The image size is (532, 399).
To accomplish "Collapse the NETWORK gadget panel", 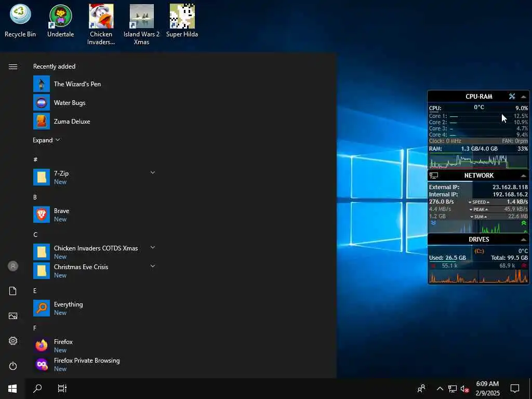I will [x=524, y=176].
